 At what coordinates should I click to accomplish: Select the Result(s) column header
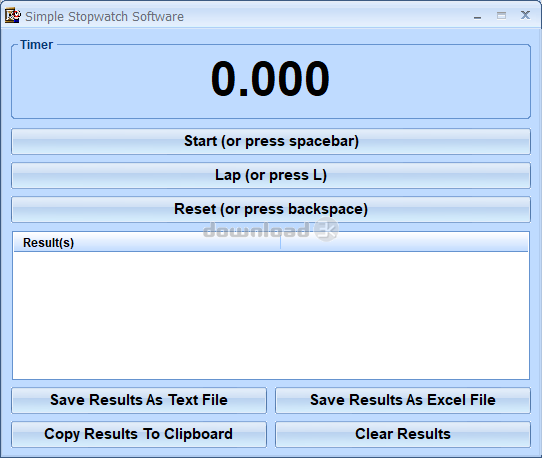pyautogui.click(x=147, y=242)
